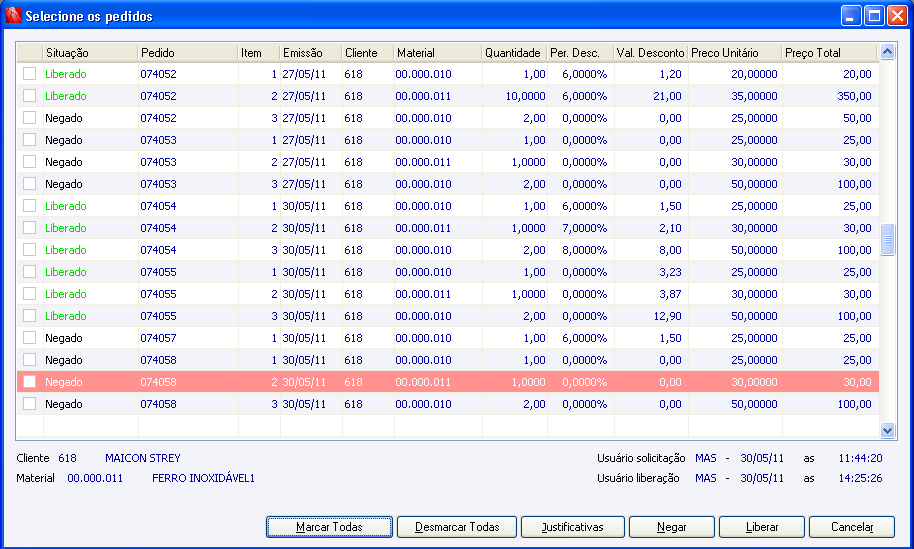Mark checkbox for pedido 074053 item 2
Screen dimensions: 914x549
click(x=29, y=161)
